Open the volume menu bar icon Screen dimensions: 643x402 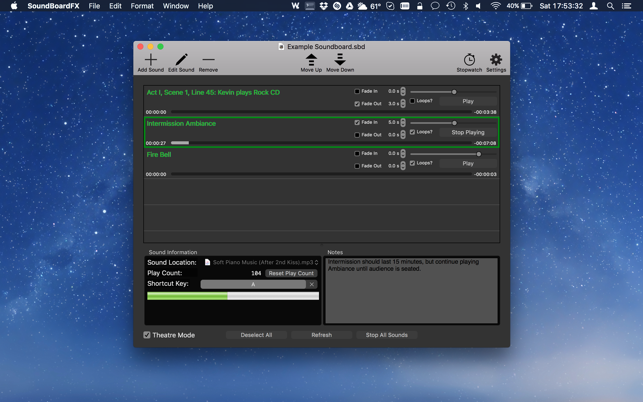point(478,6)
